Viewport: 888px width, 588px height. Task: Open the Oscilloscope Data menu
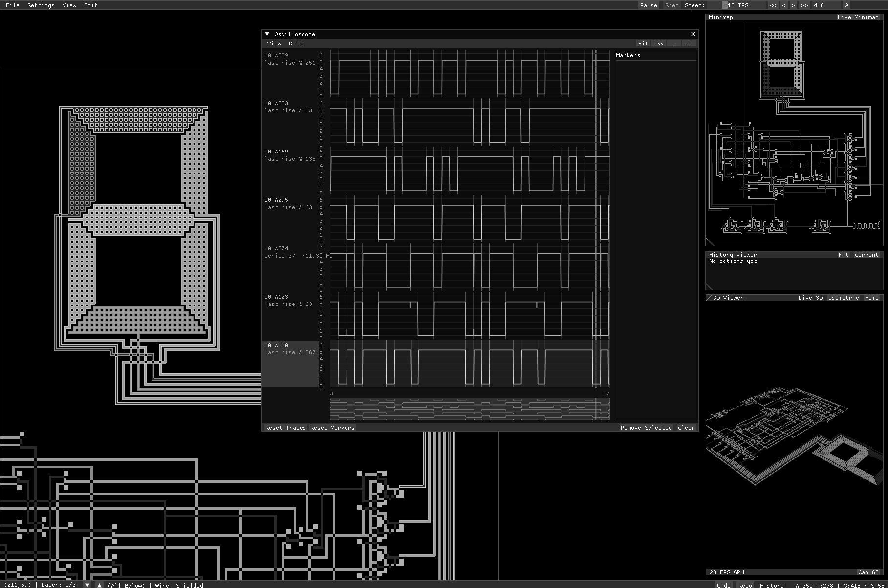pos(296,44)
